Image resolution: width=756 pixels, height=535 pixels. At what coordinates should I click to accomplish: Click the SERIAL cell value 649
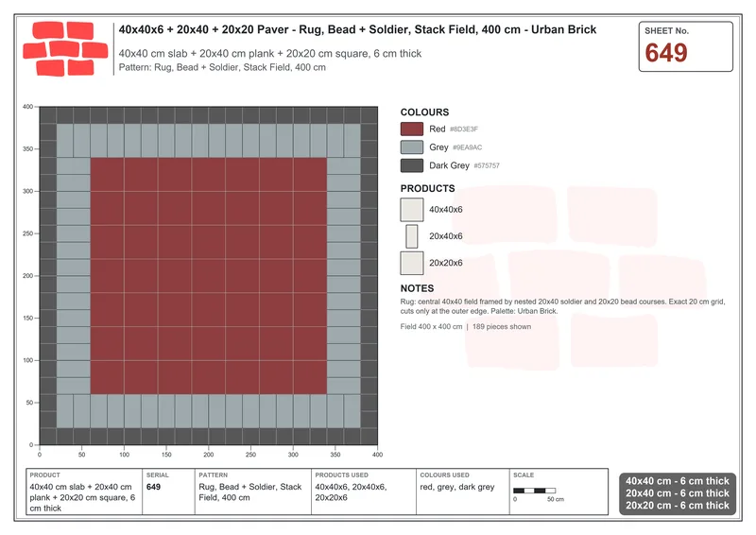coord(153,487)
